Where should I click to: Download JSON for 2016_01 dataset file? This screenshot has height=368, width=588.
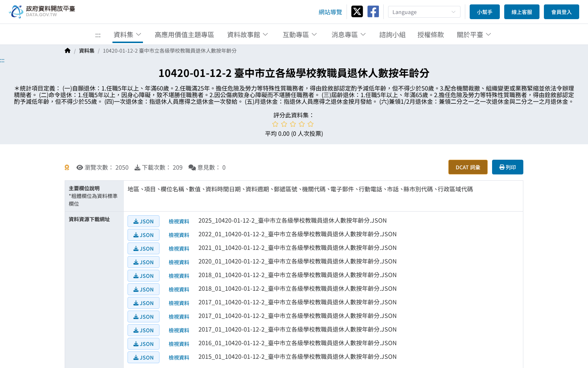[143, 344]
